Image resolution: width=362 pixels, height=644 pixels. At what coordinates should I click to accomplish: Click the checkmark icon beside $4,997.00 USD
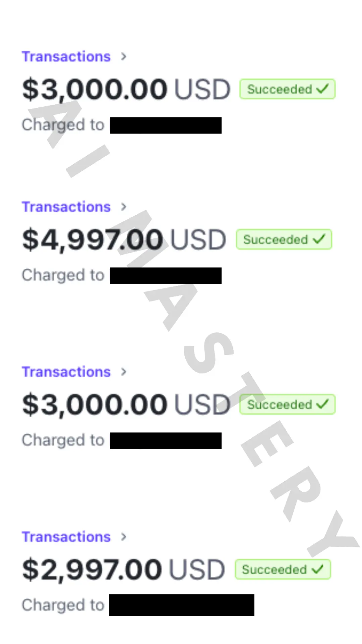click(319, 239)
